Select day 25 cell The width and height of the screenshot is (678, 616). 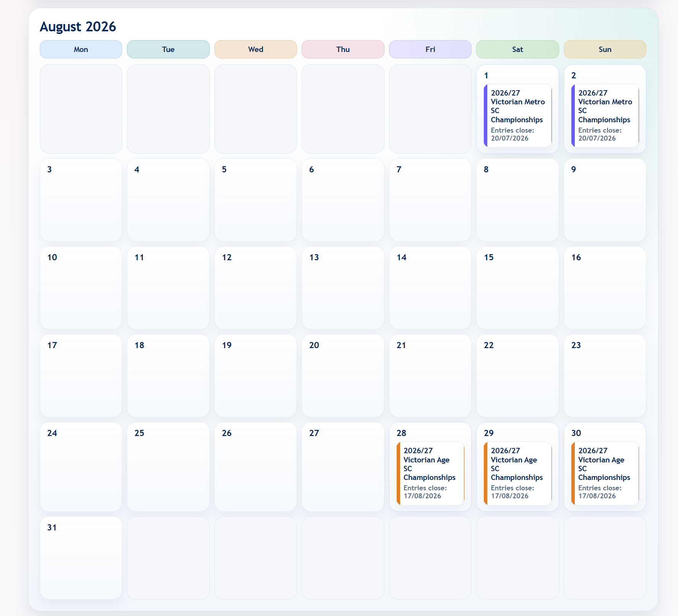168,467
